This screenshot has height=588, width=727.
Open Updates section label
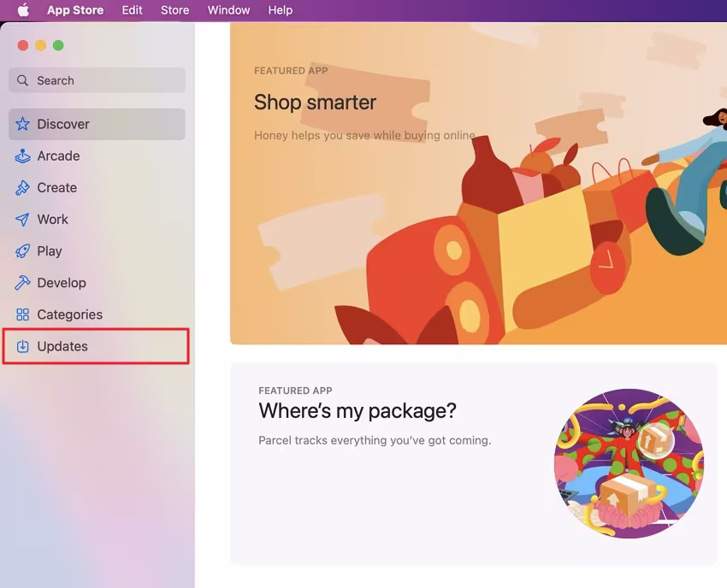point(62,346)
